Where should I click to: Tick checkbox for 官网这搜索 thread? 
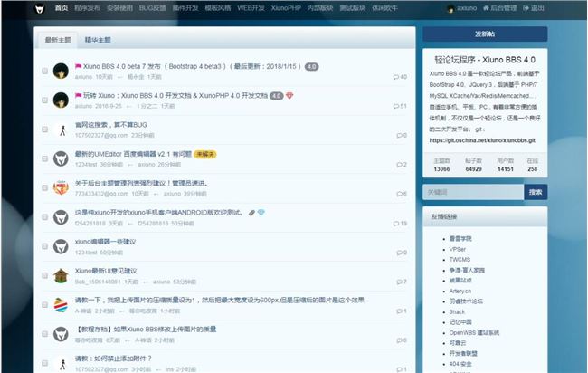tap(44, 129)
